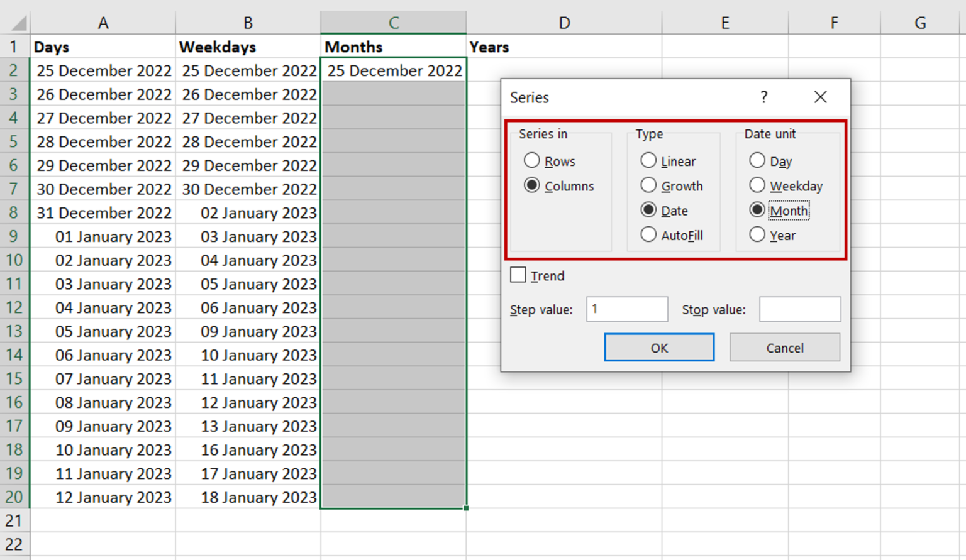Enable the Trend checkbox
The width and height of the screenshot is (966, 560).
[518, 275]
